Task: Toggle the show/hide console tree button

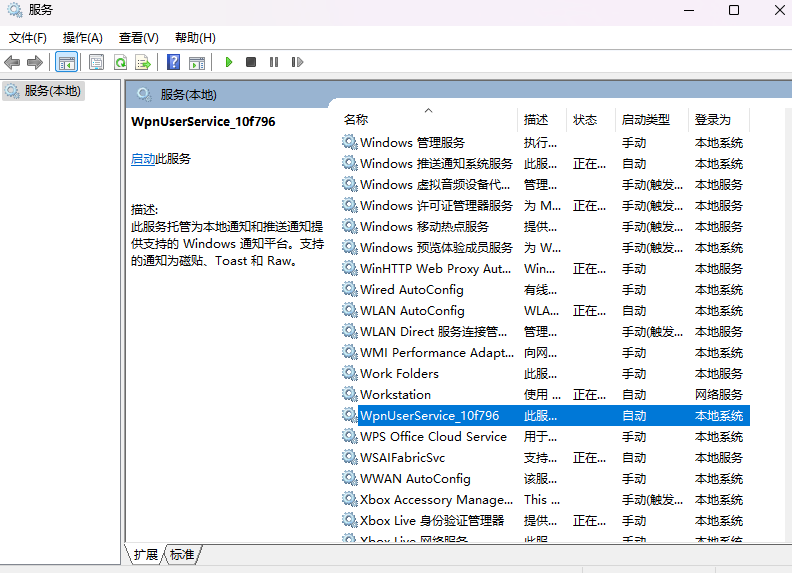Action: click(66, 62)
